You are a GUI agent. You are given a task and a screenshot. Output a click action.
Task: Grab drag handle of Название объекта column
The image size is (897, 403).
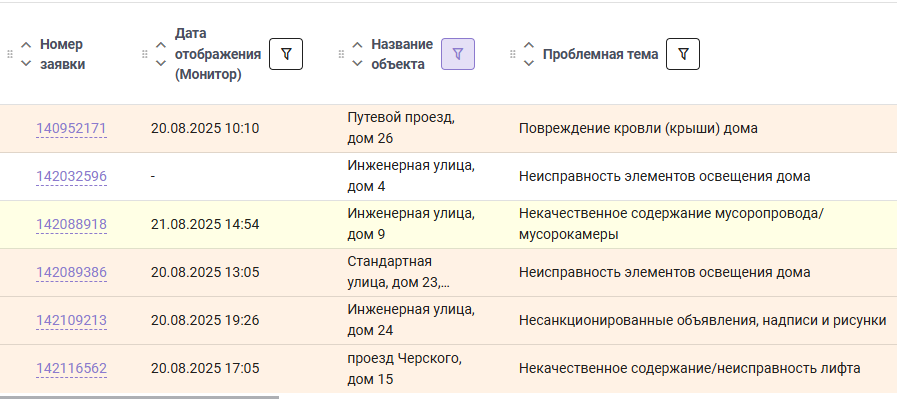(x=342, y=54)
